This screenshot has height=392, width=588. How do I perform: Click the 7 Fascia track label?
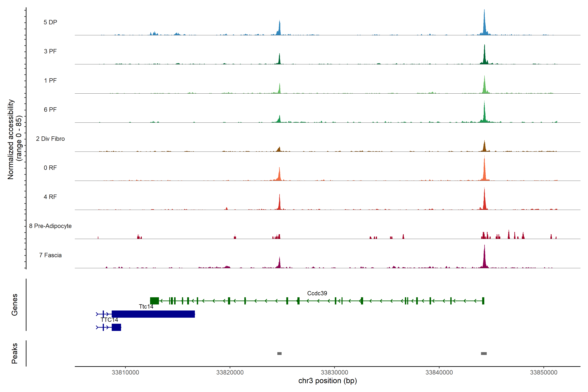(50, 255)
